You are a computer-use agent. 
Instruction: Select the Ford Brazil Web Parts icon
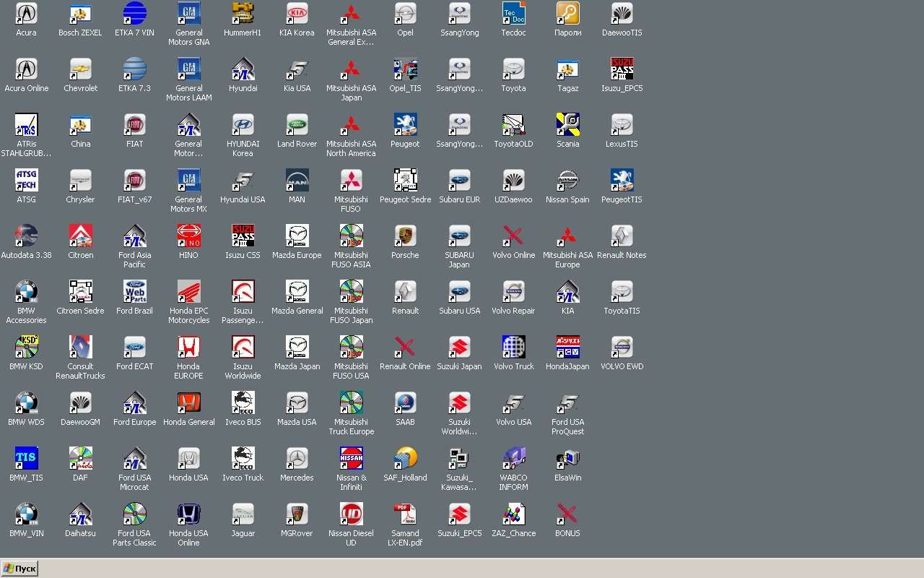134,291
